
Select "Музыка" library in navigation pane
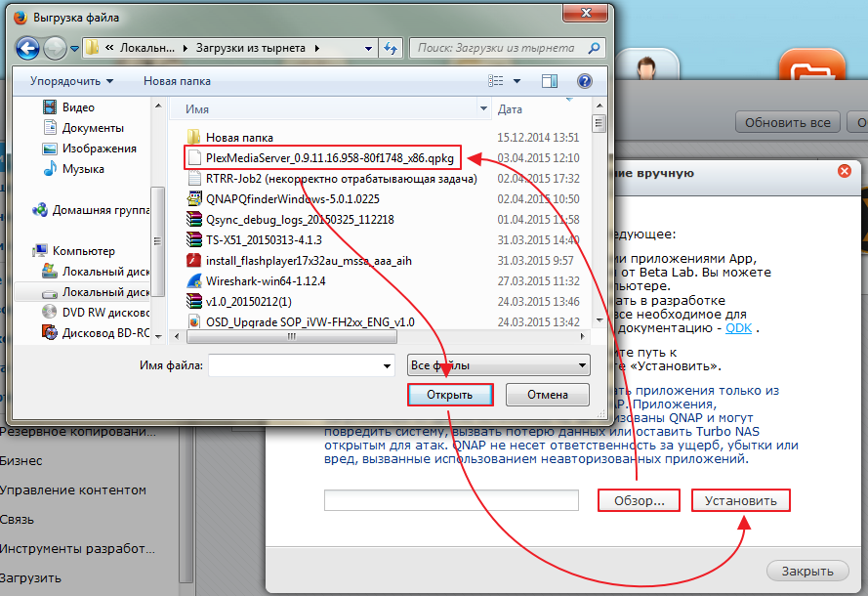(x=73, y=168)
